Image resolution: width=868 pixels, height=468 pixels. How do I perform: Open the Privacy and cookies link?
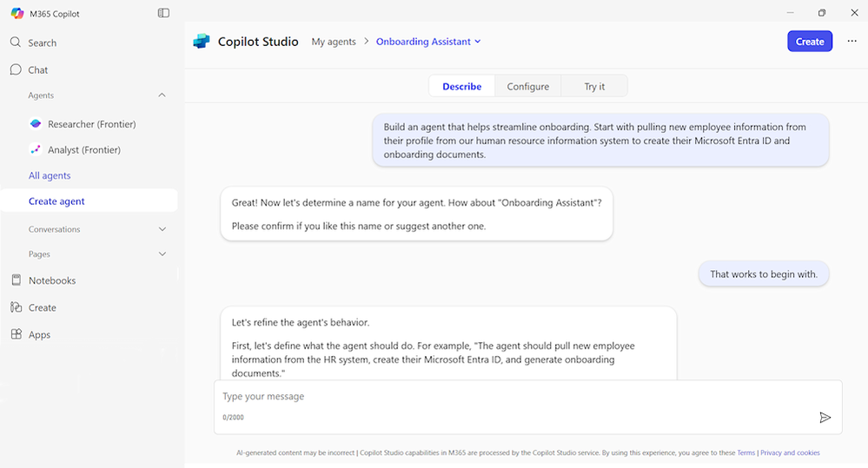790,452
